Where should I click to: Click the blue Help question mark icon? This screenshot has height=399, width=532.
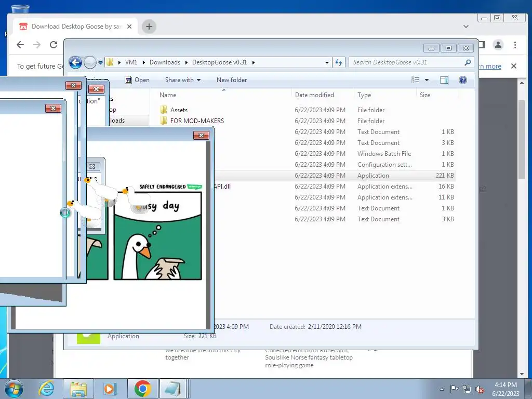[x=463, y=80]
